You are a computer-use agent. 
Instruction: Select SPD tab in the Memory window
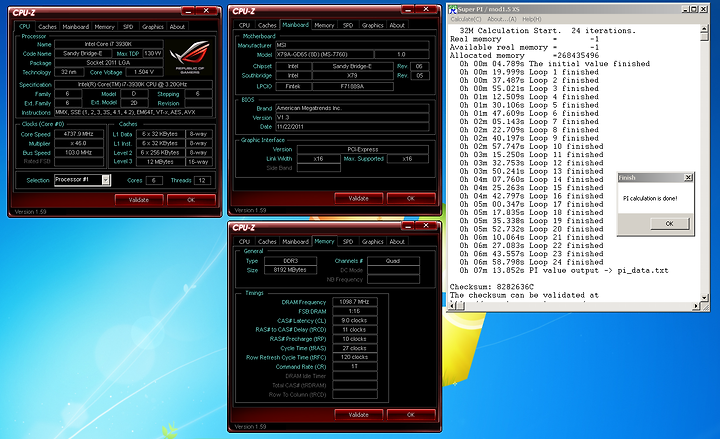[348, 242]
